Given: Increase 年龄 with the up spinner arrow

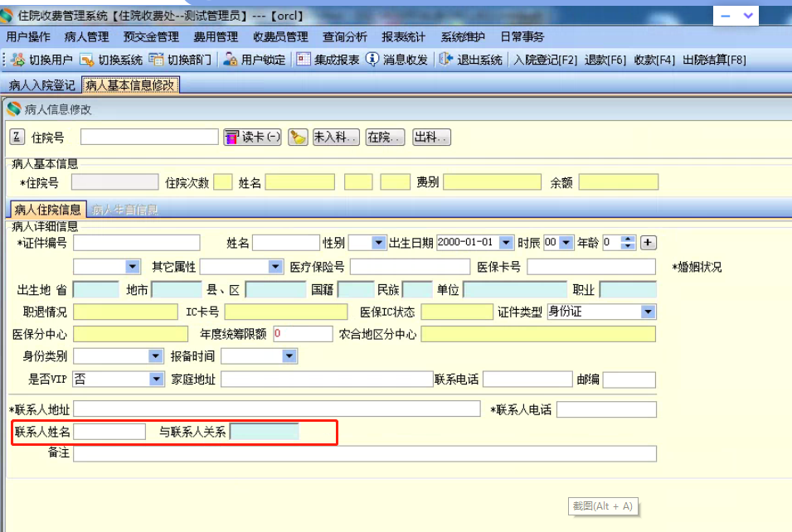Looking at the screenshot, I should tap(628, 239).
